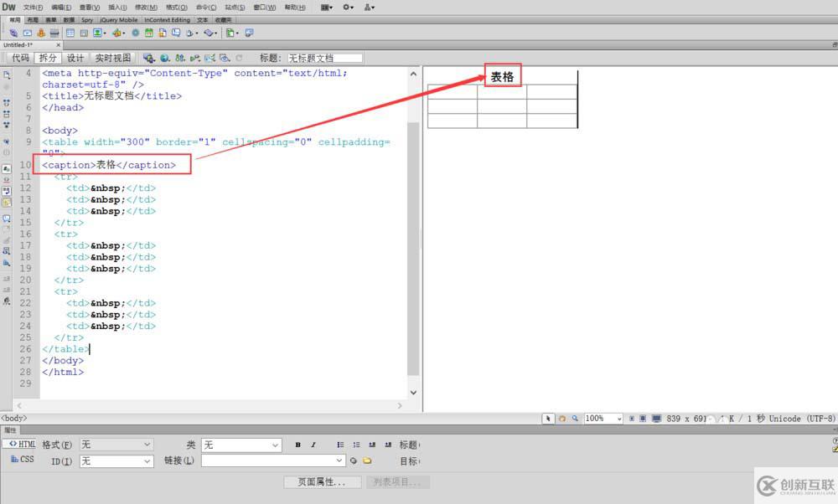The image size is (838, 504).
Task: Switch to the jQuery Mobile insert tab
Action: (119, 20)
